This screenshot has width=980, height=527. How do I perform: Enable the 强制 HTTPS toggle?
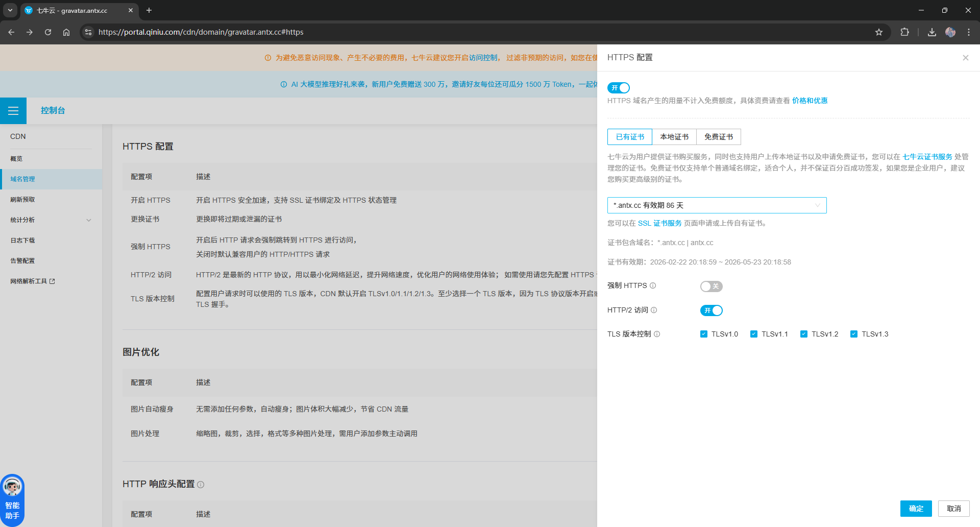[711, 286]
